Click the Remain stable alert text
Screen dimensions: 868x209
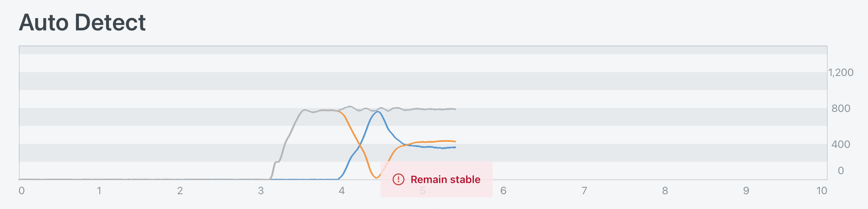tap(445, 180)
